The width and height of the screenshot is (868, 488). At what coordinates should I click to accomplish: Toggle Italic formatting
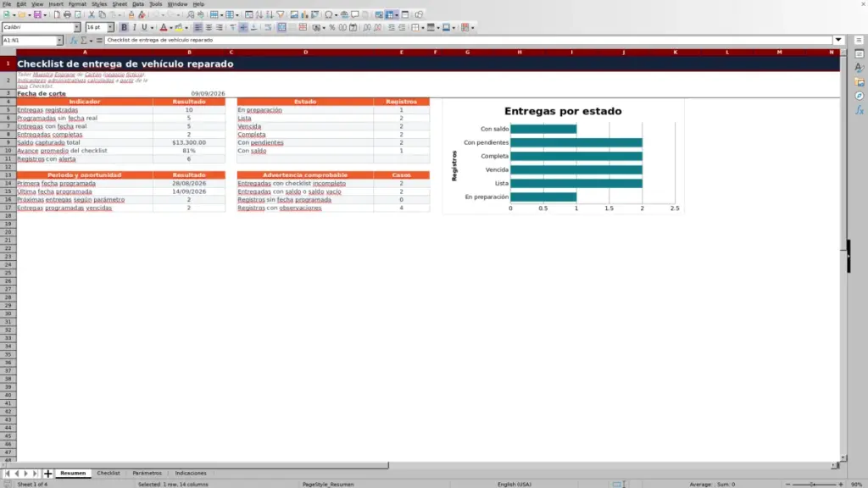pos(135,28)
